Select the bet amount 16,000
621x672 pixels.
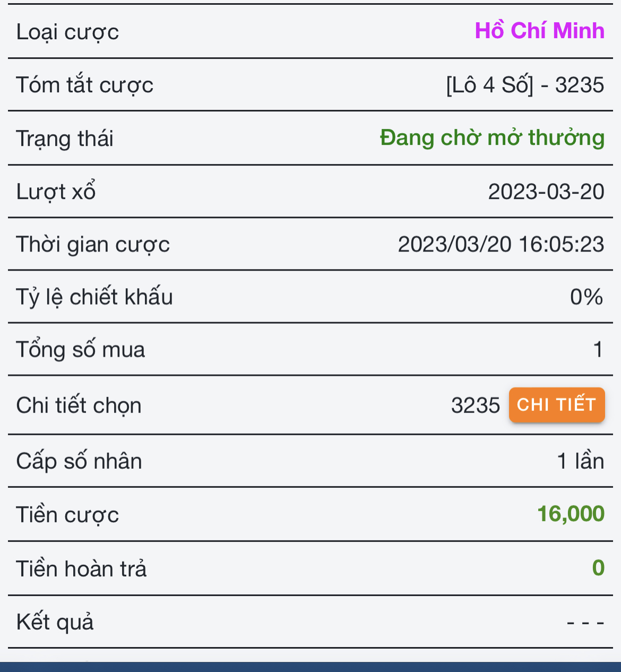[571, 514]
